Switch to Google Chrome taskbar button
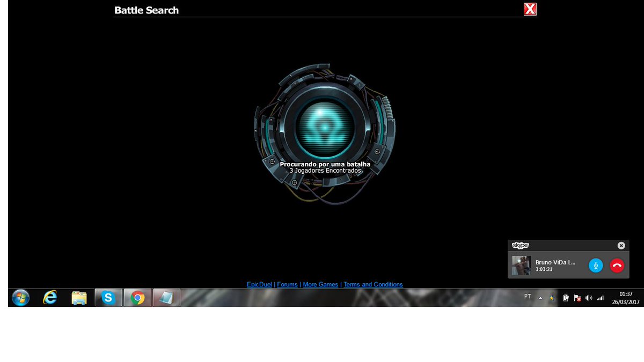The height and width of the screenshot is (362, 644). click(x=137, y=298)
